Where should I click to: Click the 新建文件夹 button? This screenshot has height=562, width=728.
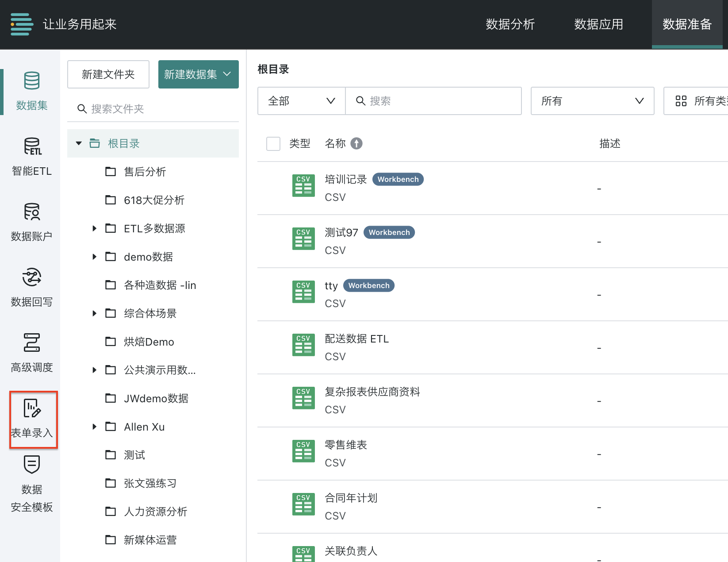pos(108,74)
